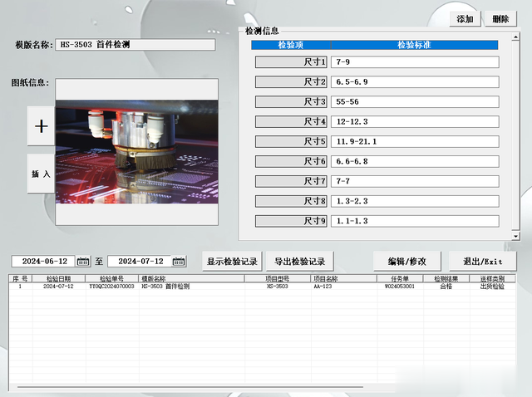The width and height of the screenshot is (532, 397).
Task: Click 尺寸1 standard field 7-9
Action: coord(415,62)
